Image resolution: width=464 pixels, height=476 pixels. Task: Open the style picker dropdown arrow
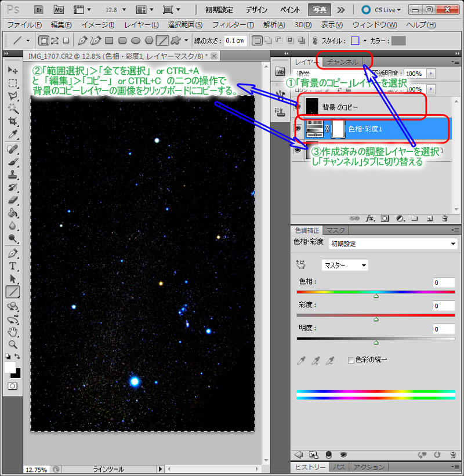pyautogui.click(x=365, y=41)
